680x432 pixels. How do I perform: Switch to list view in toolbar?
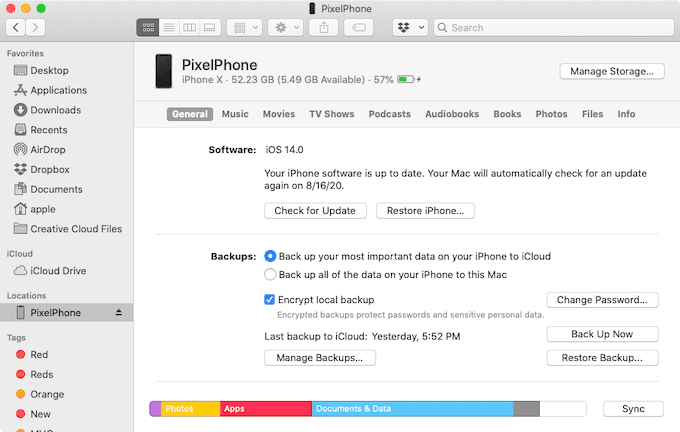click(x=169, y=28)
